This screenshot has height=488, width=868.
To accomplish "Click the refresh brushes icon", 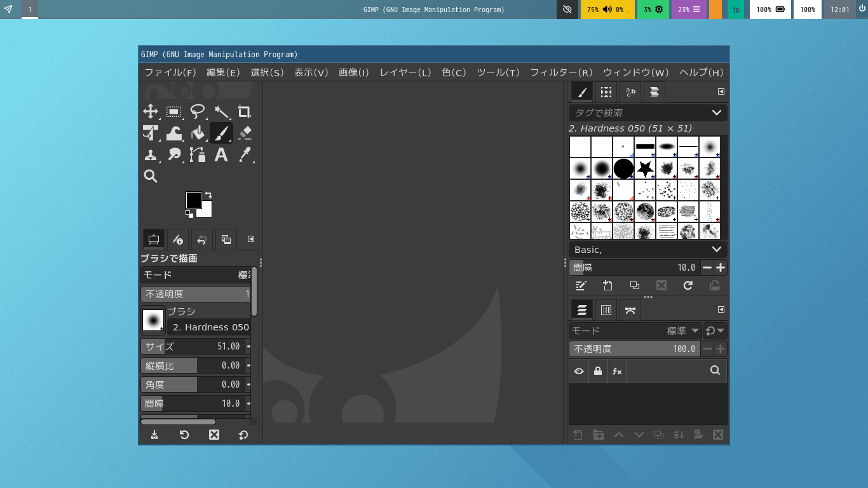I will coord(688,286).
